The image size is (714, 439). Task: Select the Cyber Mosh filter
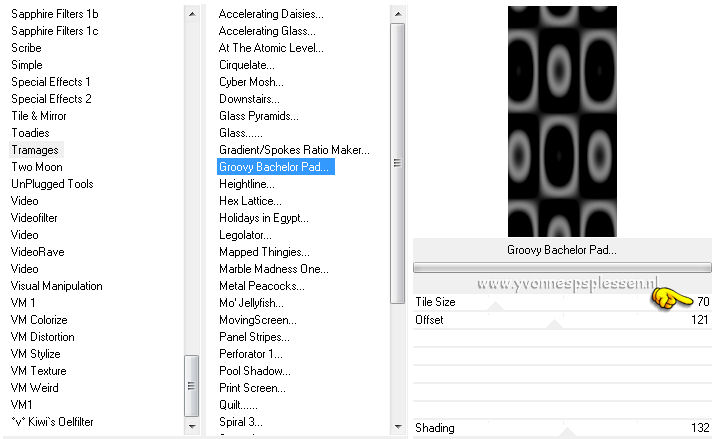click(251, 82)
